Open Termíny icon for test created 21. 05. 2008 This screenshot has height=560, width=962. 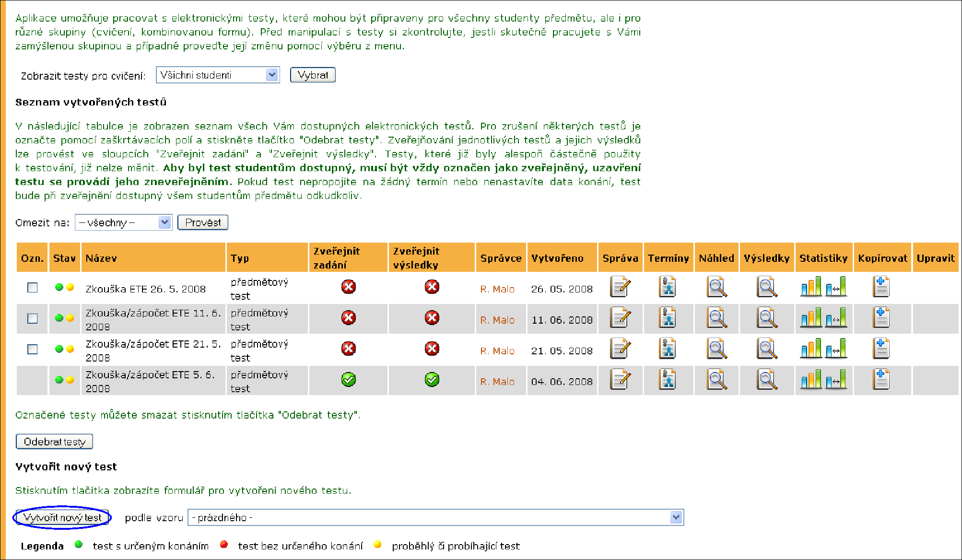pos(668,349)
